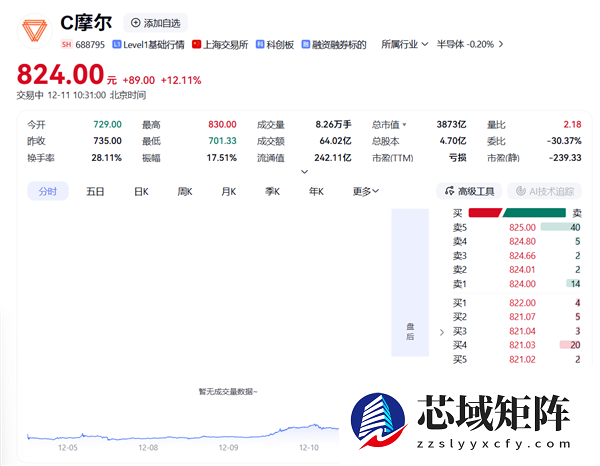Viewport: 600px width, 466px height.
Task: Click the 买4 price 821.03
Action: coord(522,345)
